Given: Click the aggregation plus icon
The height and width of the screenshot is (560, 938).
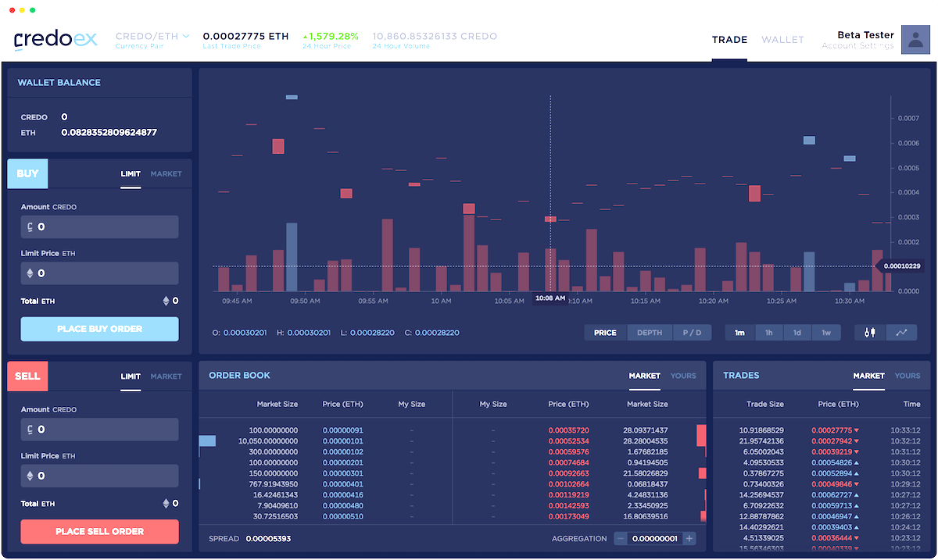Looking at the screenshot, I should (x=689, y=538).
